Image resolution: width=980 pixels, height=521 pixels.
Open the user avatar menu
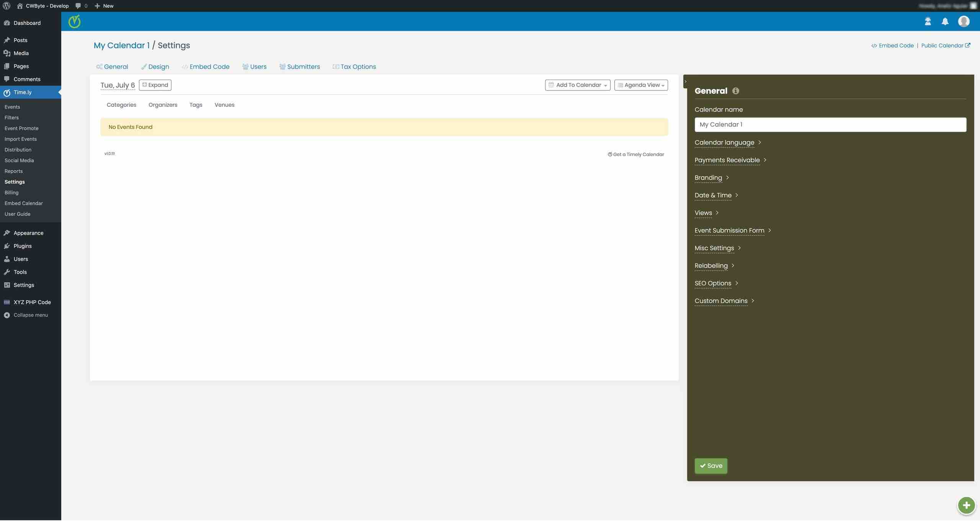[964, 21]
